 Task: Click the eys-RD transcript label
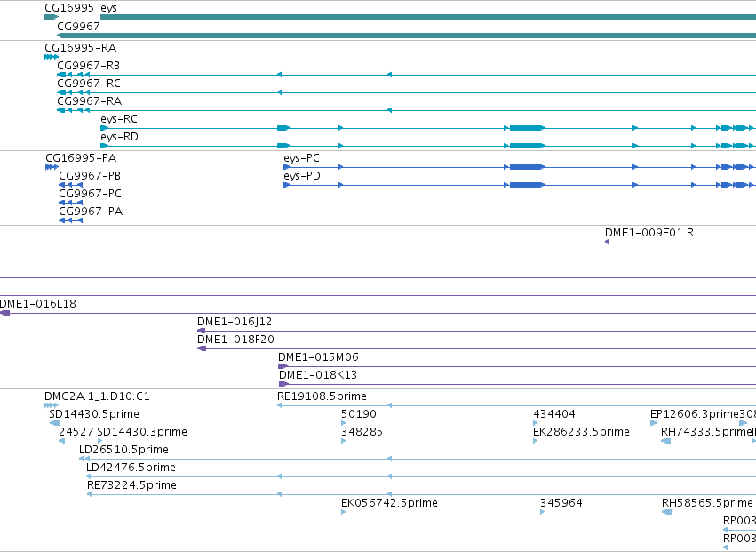(x=120, y=137)
